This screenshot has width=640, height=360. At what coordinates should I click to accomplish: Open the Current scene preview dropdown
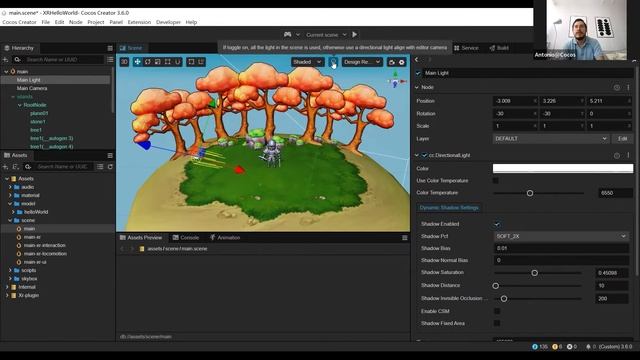[326, 35]
